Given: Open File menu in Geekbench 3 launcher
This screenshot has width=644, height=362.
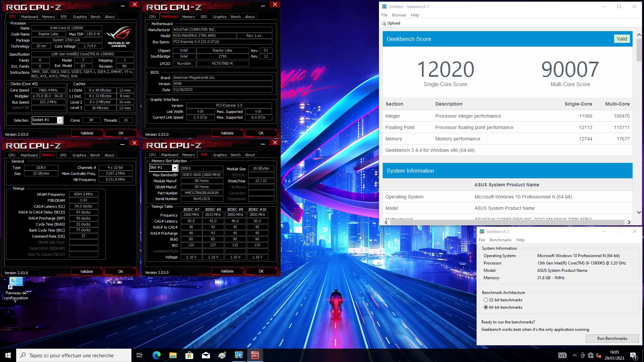Looking at the screenshot, I should [482, 240].
